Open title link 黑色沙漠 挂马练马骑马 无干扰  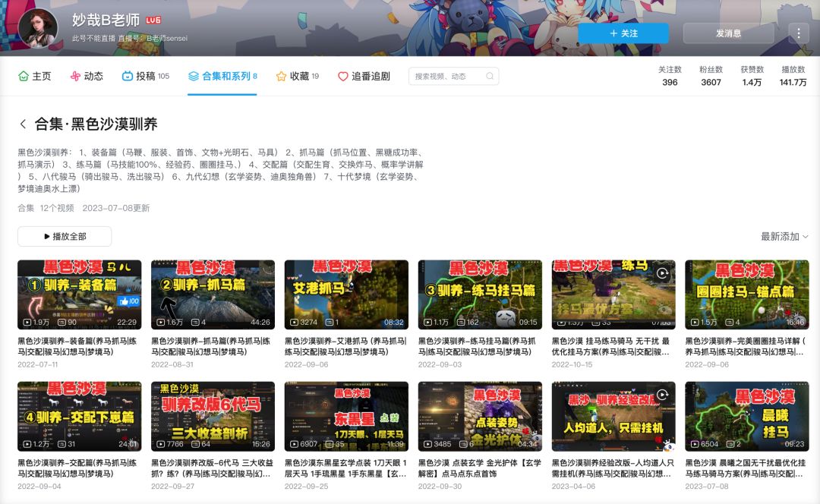click(610, 346)
